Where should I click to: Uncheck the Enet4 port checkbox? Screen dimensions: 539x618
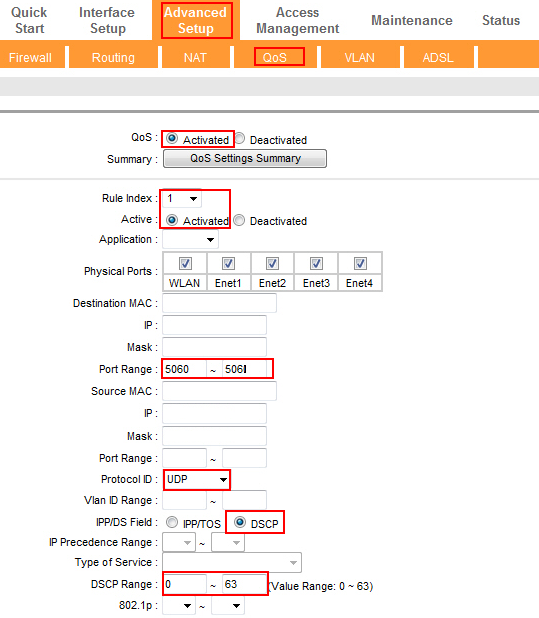360,263
